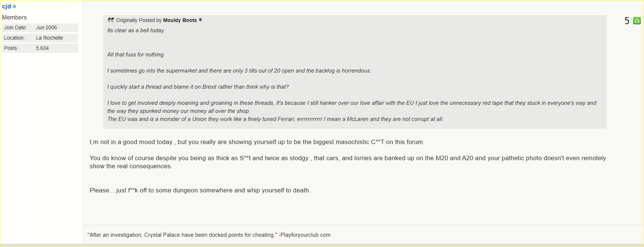Image resolution: width=644 pixels, height=247 pixels.
Task: Open Mouldy Boots' profile from the quote header
Action: point(180,20)
